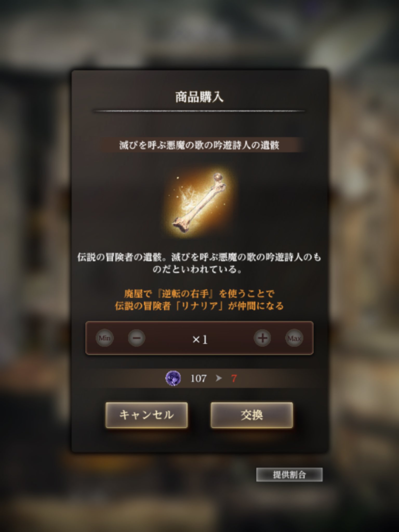Image resolution: width=399 pixels, height=532 pixels.
Task: Click the red remaining balance 7
Action: click(x=234, y=378)
